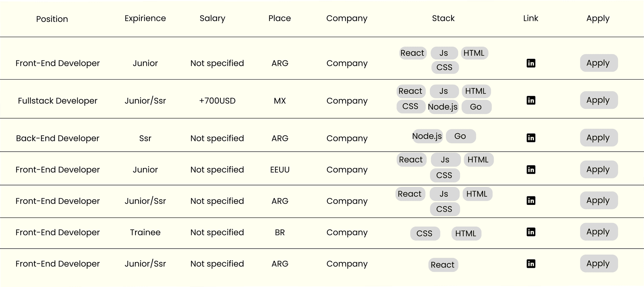Viewport: 644px width, 287px height.
Task: Click the +700USD salary cell
Action: (217, 101)
